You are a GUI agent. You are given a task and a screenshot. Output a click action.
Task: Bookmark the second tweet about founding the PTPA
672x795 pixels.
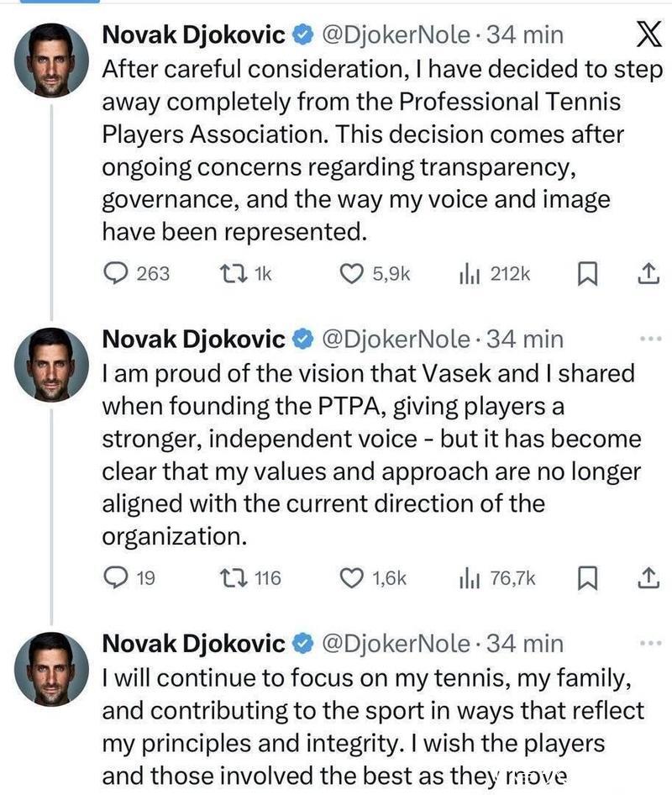[x=590, y=577]
